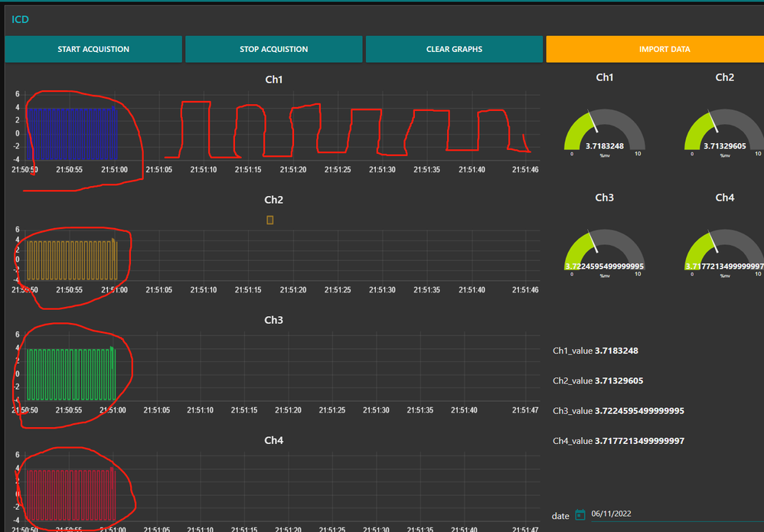Click the ICD dashboard title
Screen dimensions: 764x532
tap(20, 19)
